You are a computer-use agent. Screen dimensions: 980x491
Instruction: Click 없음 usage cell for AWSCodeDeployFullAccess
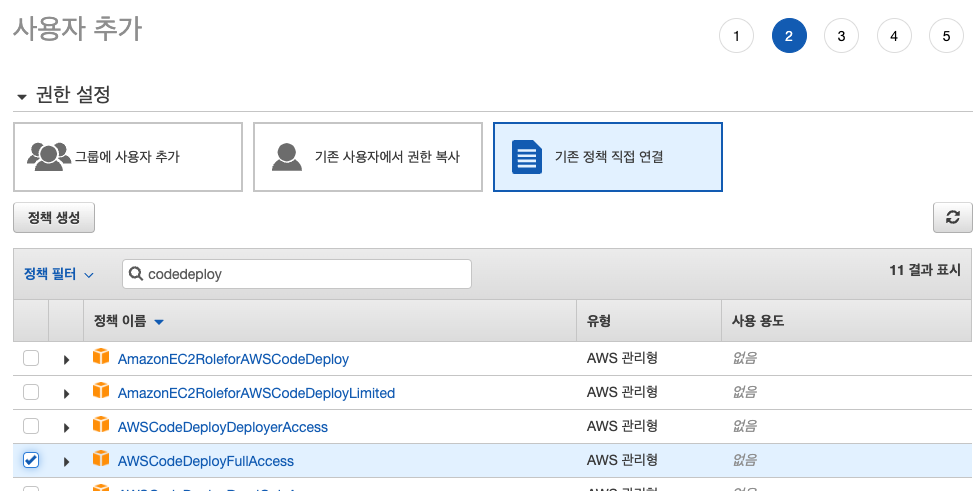pos(744,460)
